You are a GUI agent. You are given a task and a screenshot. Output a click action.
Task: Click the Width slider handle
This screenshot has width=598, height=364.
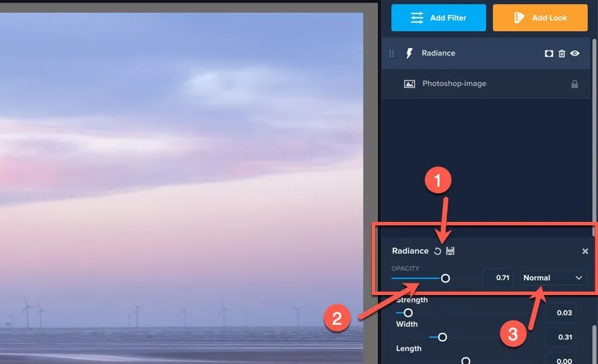click(x=442, y=337)
